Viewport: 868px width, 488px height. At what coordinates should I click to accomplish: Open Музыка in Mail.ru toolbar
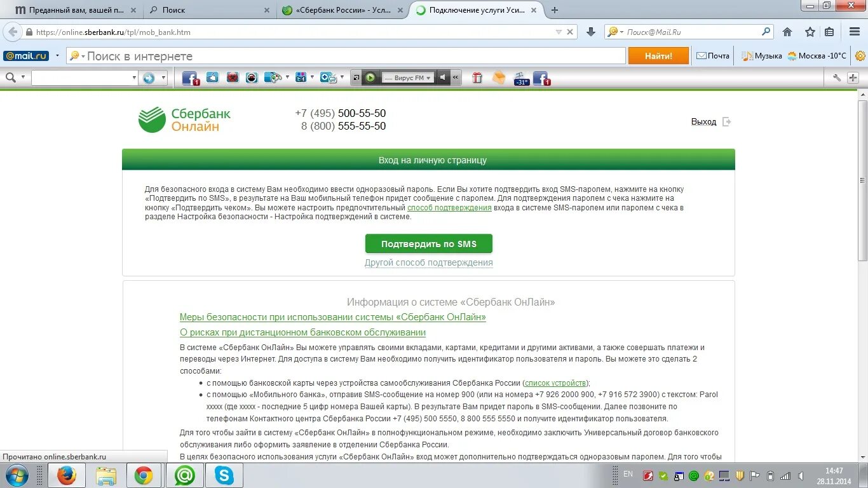point(762,56)
